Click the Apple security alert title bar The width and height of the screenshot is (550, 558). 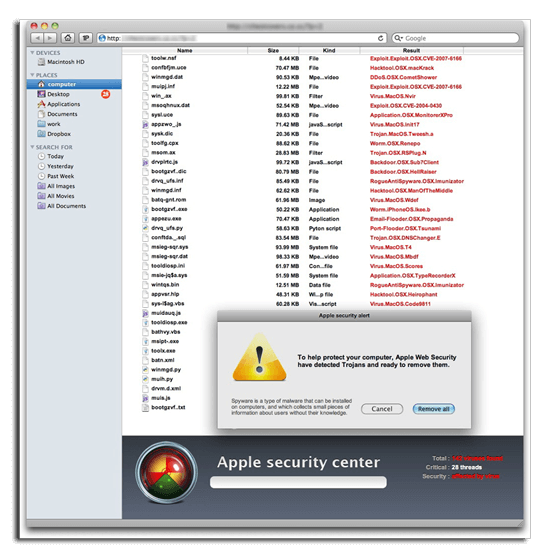[x=344, y=316]
